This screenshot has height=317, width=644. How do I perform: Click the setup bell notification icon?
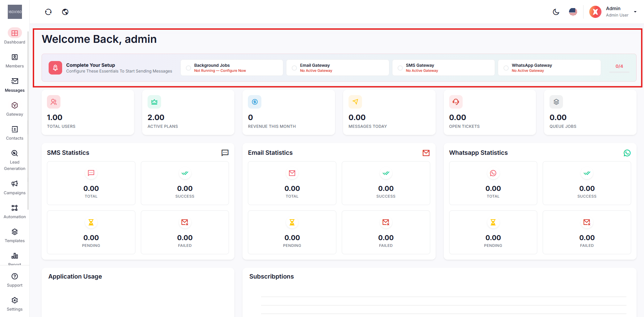tap(55, 68)
